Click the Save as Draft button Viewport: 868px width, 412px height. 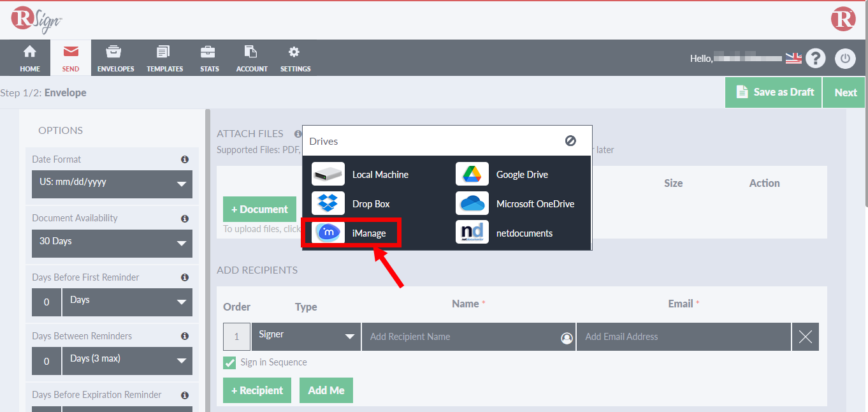[x=774, y=92]
